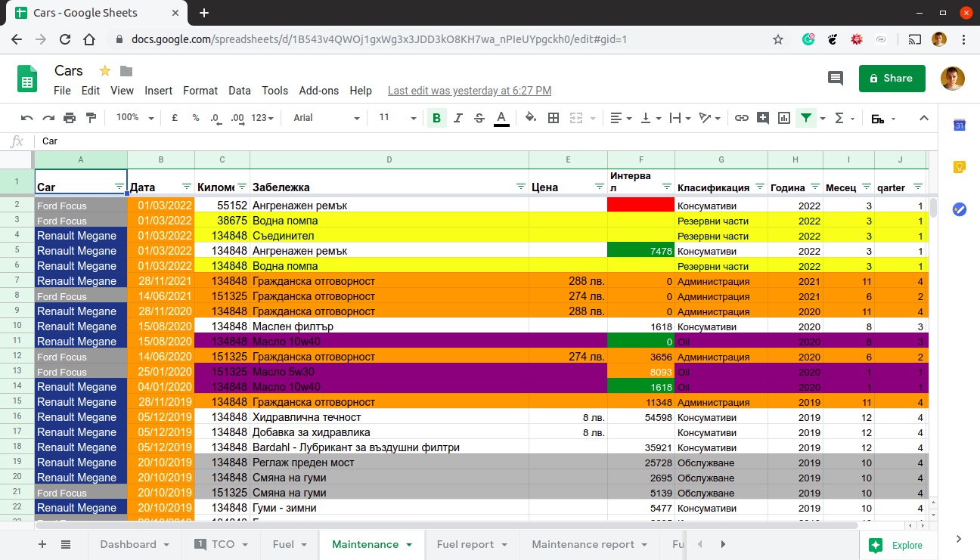The width and height of the screenshot is (980, 560).
Task: Toggle bold formatting
Action: pyautogui.click(x=436, y=118)
